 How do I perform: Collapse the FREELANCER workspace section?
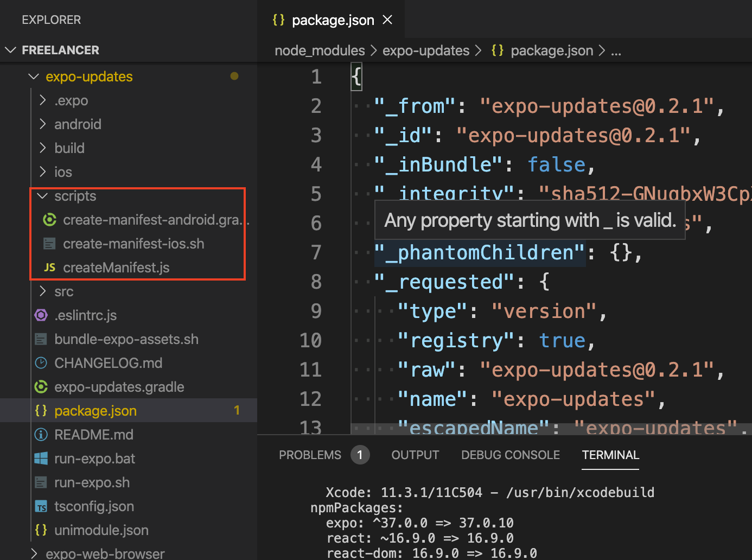pyautogui.click(x=10, y=50)
